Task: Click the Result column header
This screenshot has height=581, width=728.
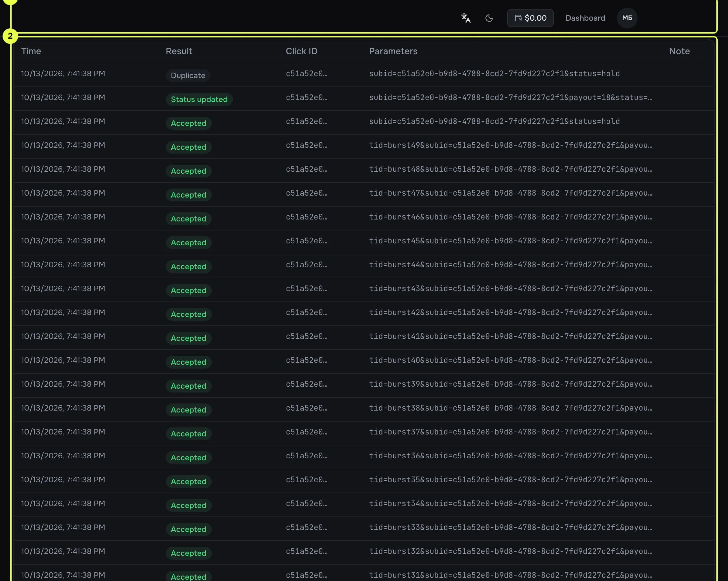Action: click(x=179, y=51)
